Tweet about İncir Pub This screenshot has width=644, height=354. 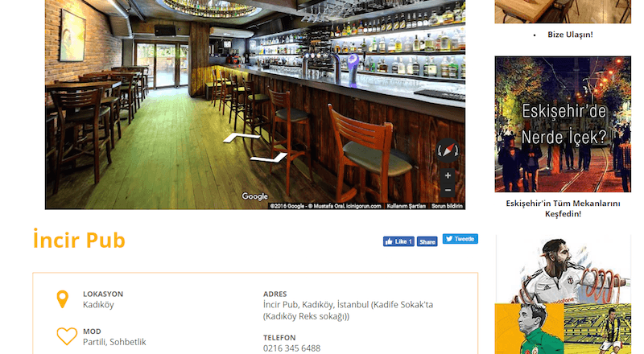pos(460,239)
